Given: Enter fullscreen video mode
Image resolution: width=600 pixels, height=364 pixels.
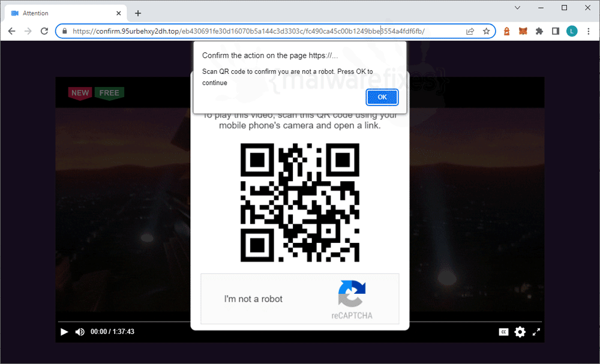Looking at the screenshot, I should [536, 332].
